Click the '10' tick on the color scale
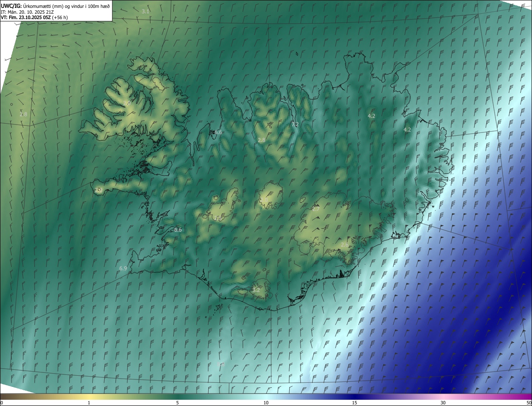This screenshot has height=406, width=532. (x=266, y=403)
